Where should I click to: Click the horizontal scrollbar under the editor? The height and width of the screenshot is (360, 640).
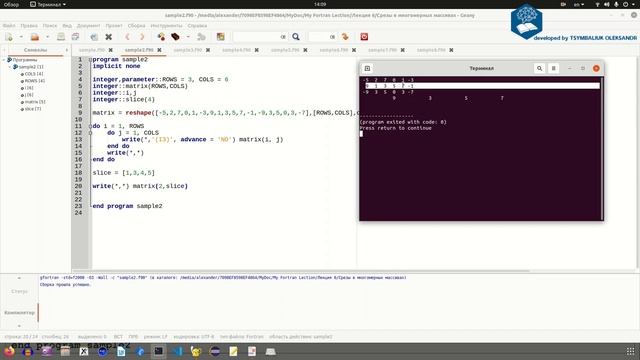click(301, 271)
